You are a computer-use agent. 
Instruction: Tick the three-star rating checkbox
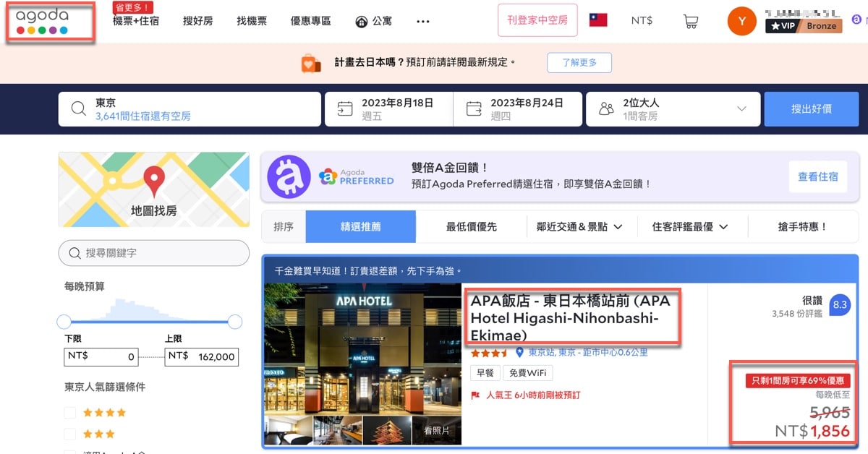[x=70, y=434]
